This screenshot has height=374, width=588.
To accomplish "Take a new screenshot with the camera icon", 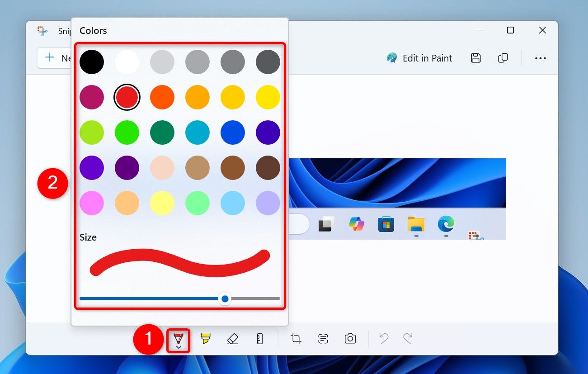I will (350, 338).
